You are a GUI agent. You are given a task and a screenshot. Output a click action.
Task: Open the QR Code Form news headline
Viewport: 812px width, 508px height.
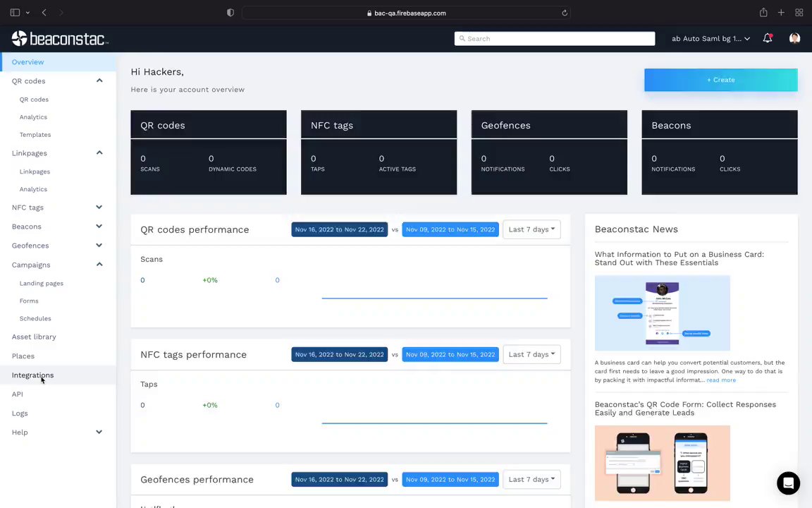point(685,409)
